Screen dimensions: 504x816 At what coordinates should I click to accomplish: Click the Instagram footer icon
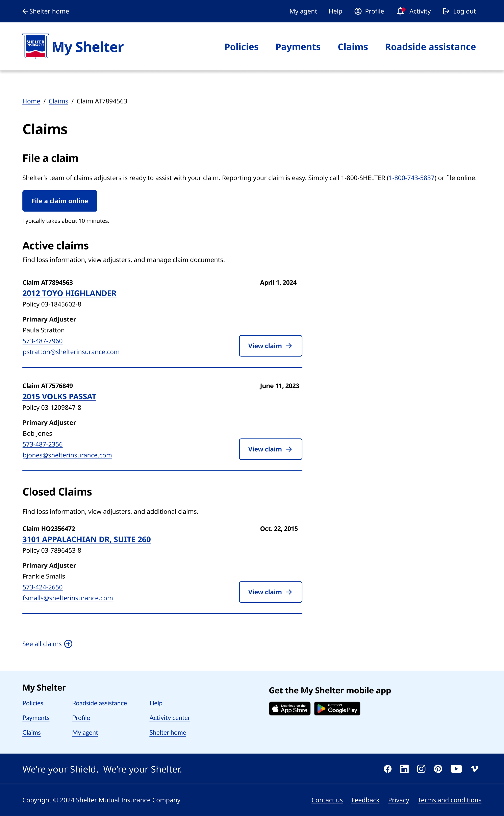coord(421,769)
